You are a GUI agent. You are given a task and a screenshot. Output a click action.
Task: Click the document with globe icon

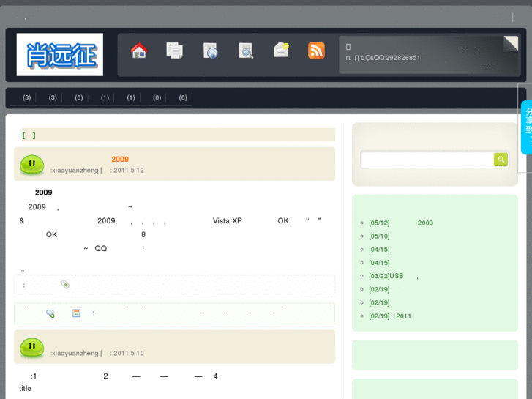coord(210,51)
